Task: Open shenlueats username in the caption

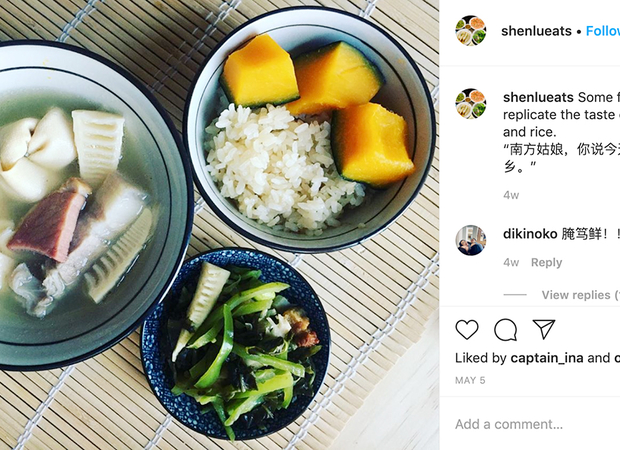Action: click(x=538, y=97)
